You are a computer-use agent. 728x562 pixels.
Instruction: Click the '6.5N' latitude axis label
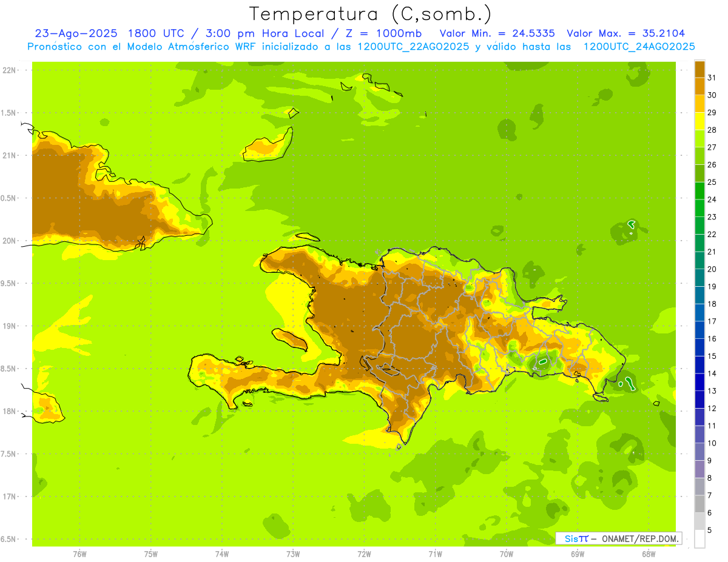(9, 539)
